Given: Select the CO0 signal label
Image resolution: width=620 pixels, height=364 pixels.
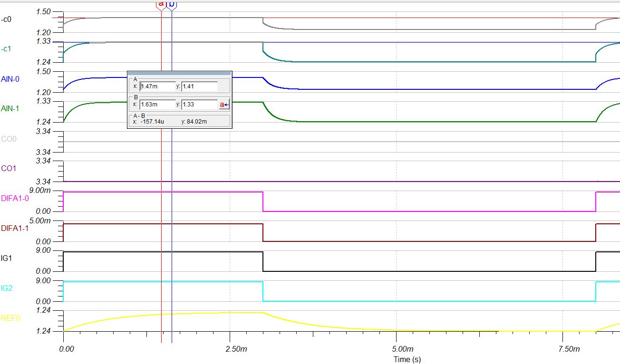Looking at the screenshot, I should point(9,139).
